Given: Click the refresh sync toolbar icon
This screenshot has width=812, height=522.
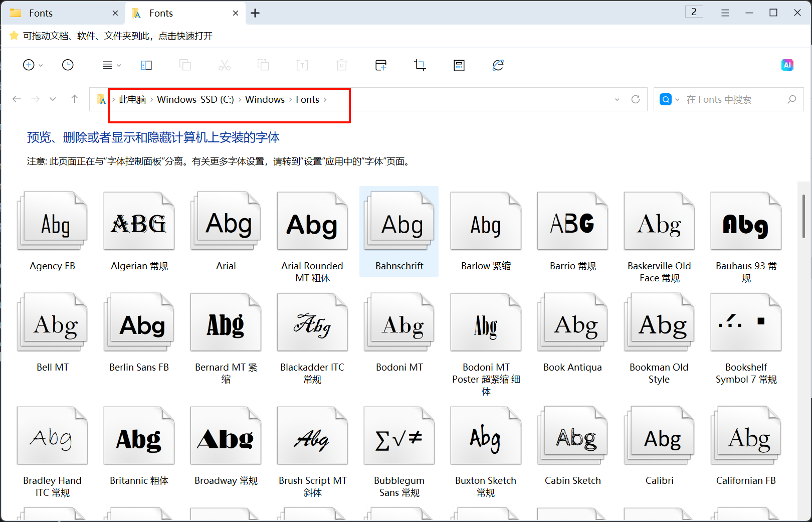Looking at the screenshot, I should (498, 65).
